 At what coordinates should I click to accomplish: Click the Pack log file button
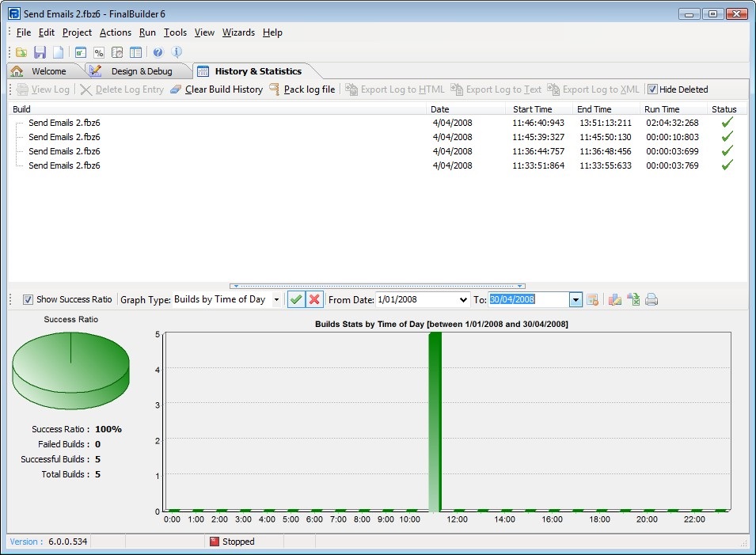(302, 89)
